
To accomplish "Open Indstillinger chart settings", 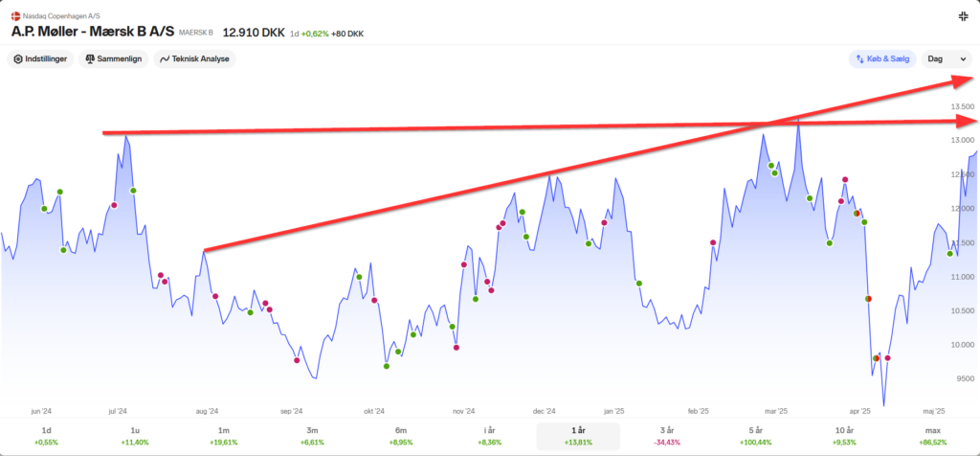I will click(x=40, y=59).
